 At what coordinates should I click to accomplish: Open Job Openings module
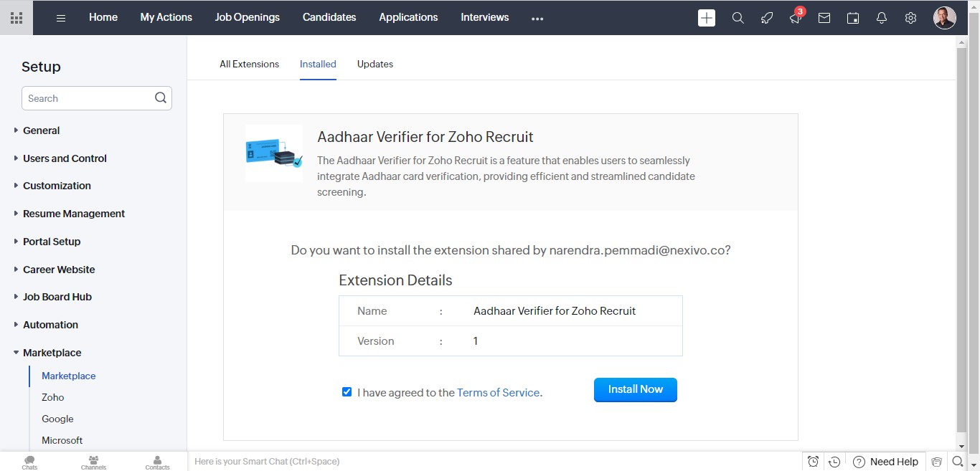pos(248,17)
